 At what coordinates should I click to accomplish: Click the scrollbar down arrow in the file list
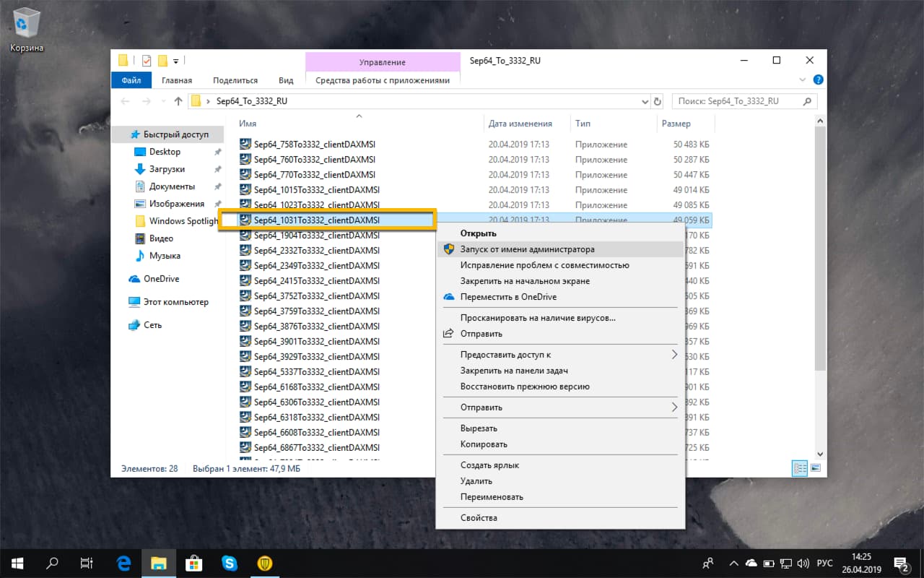[819, 454]
